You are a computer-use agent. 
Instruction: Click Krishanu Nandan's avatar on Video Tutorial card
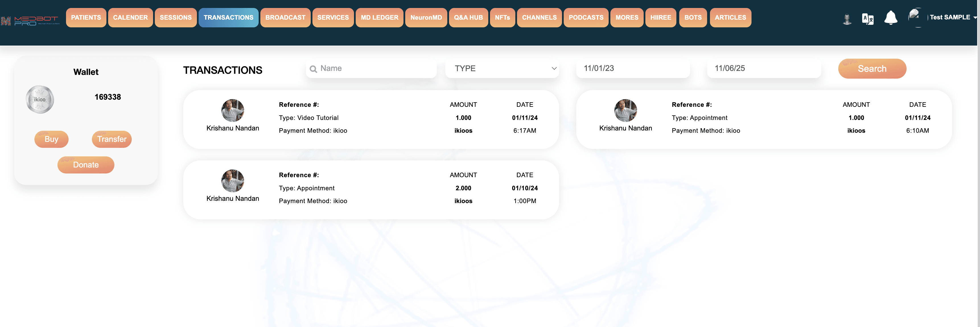tap(232, 111)
